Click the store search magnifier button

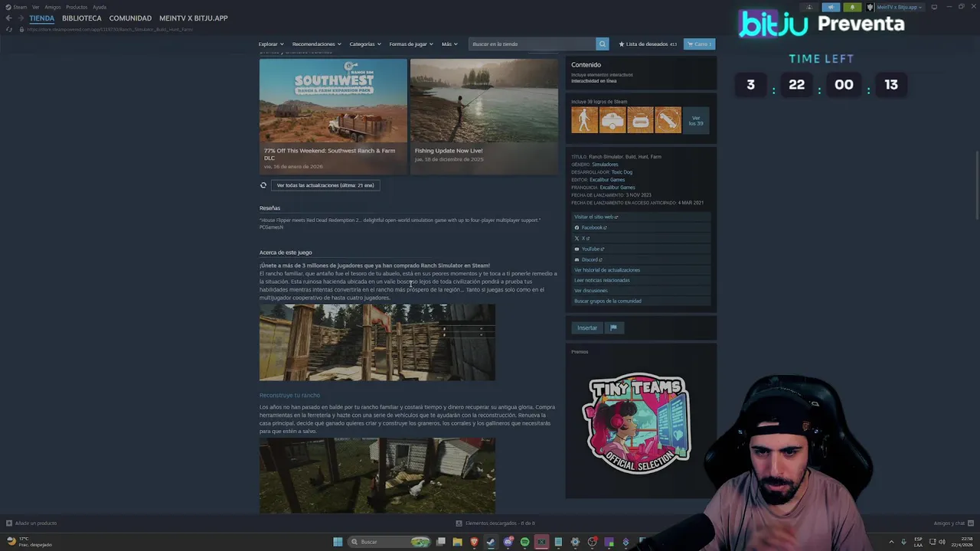coord(603,44)
